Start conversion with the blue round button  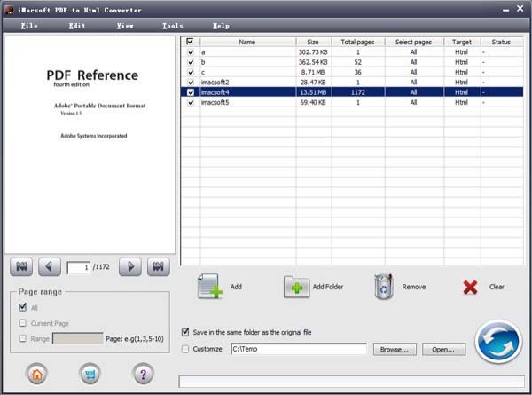pos(497,341)
